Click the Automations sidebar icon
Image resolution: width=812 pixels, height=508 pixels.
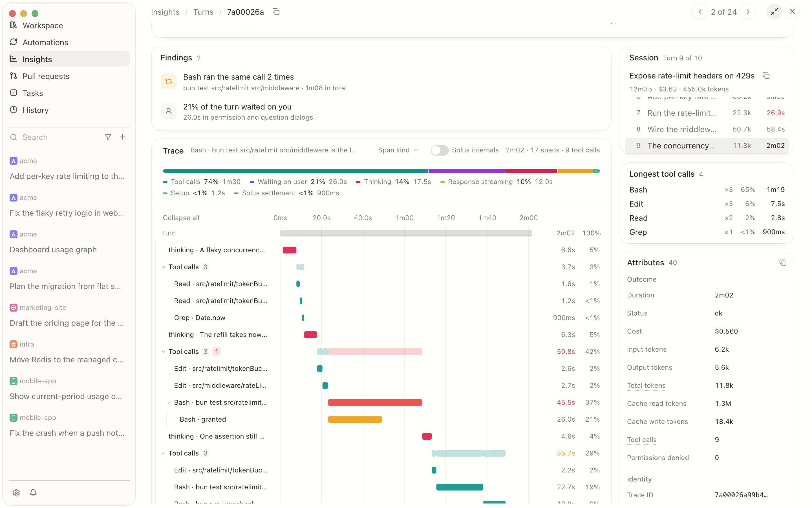coord(14,42)
